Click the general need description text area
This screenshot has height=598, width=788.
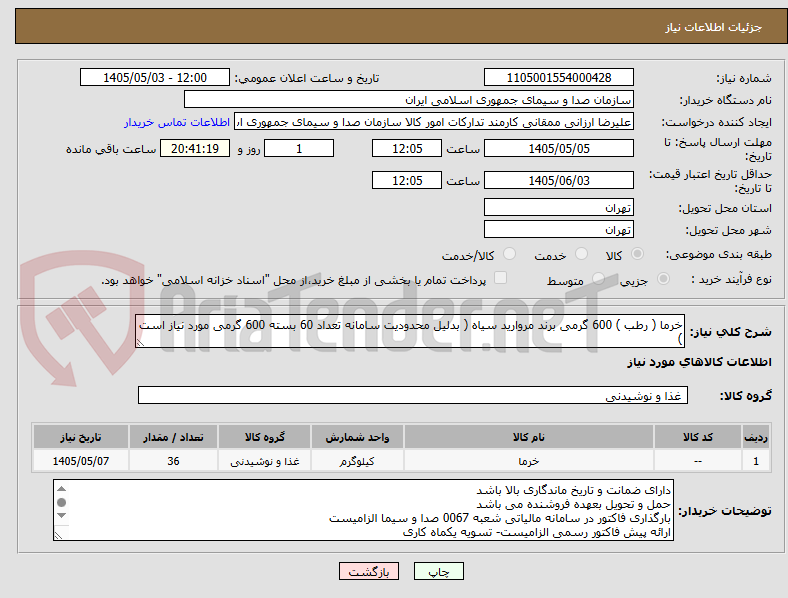click(410, 332)
